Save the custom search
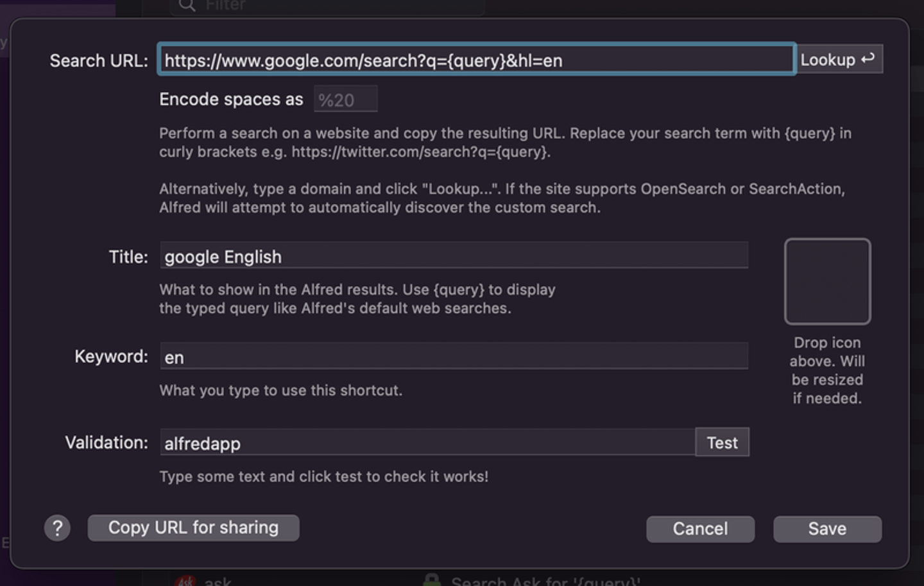This screenshot has height=586, width=924. (x=827, y=529)
